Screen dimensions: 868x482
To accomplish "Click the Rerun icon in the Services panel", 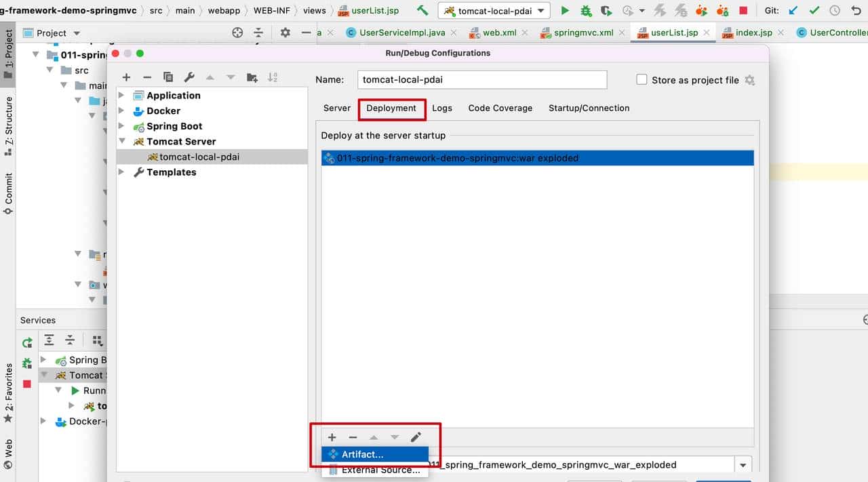I will tap(27, 342).
